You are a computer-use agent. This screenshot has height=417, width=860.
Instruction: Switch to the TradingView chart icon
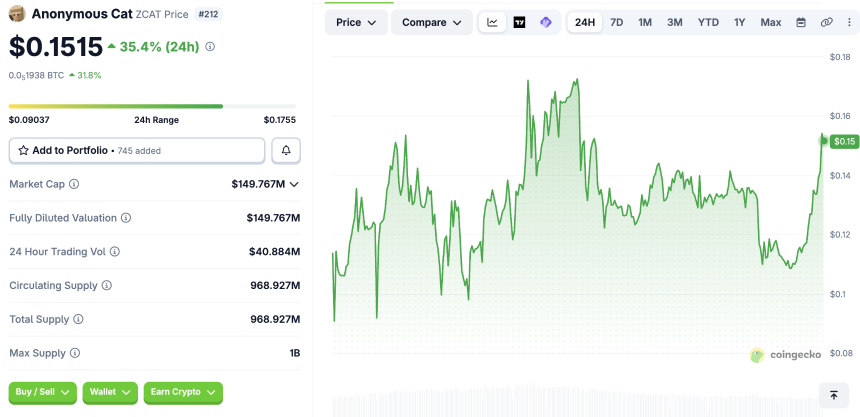click(x=519, y=22)
